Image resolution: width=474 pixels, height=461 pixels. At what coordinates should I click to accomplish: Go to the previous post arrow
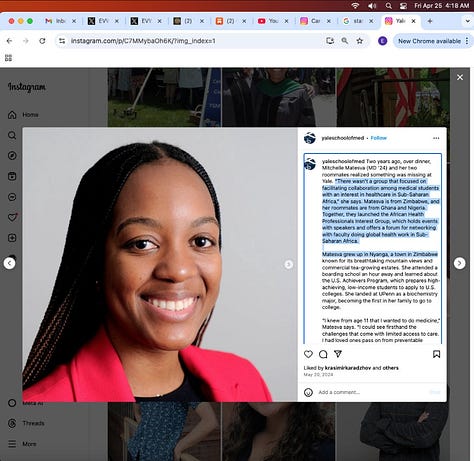tap(9, 263)
